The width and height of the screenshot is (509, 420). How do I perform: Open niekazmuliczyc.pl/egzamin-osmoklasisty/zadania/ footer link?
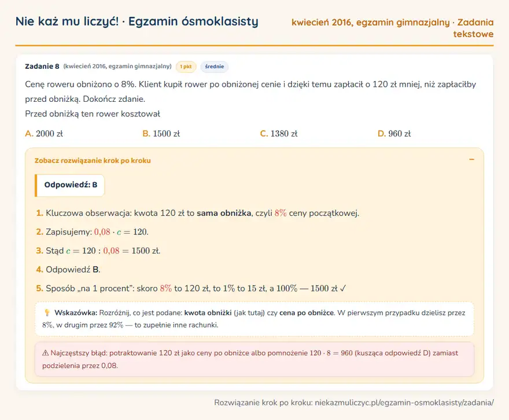pos(404,403)
